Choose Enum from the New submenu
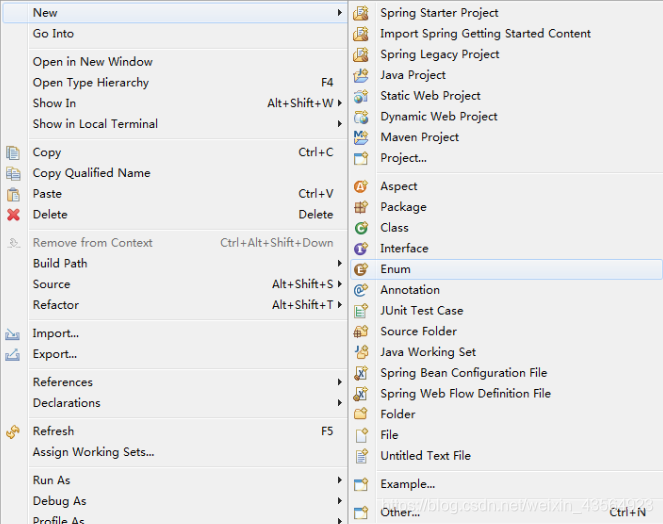 [506, 269]
